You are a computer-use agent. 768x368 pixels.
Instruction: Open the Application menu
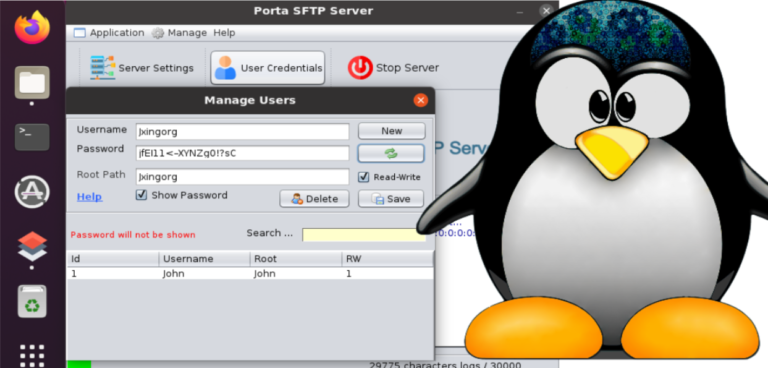pos(109,33)
